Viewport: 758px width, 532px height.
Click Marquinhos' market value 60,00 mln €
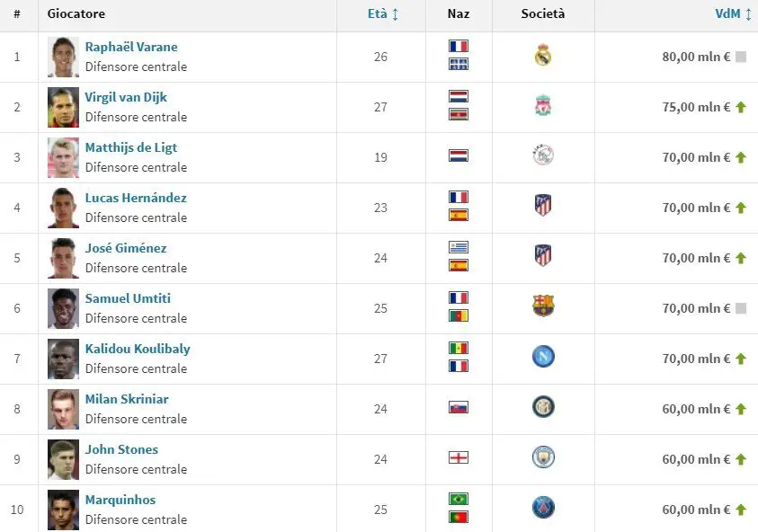(x=696, y=510)
